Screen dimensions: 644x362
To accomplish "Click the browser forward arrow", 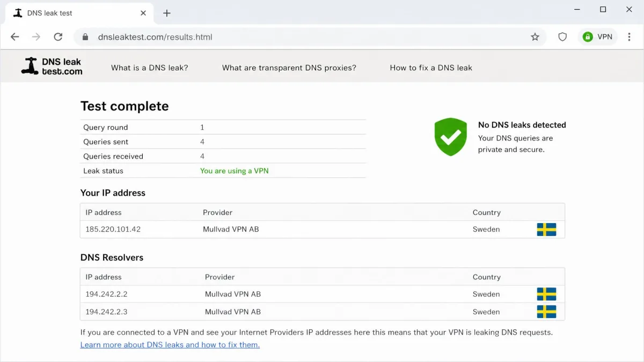I will 36,37.
